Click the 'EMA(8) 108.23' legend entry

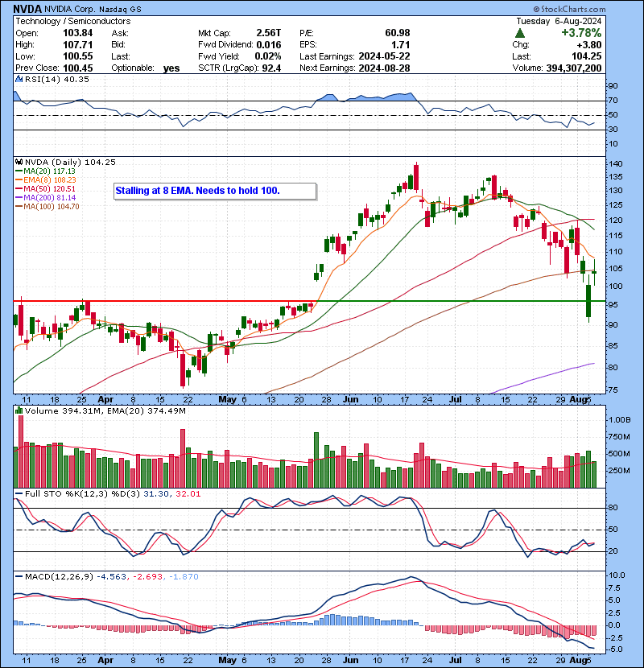49,180
